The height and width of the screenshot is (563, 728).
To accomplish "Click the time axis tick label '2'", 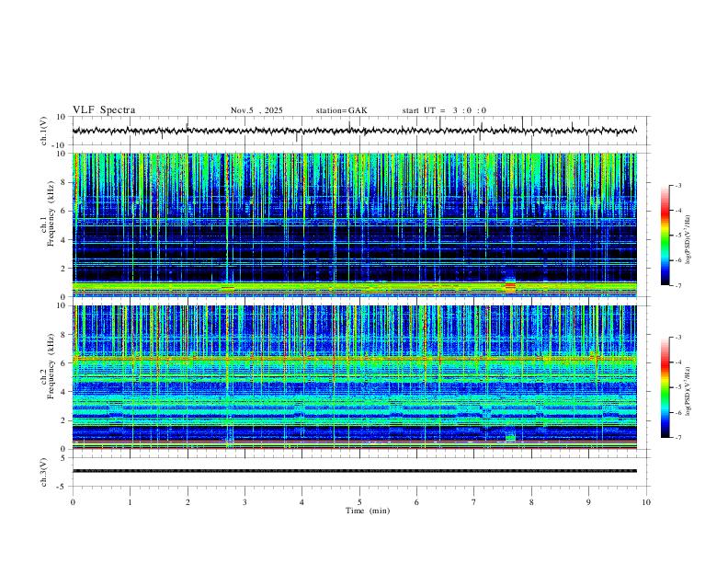I will 188,502.
